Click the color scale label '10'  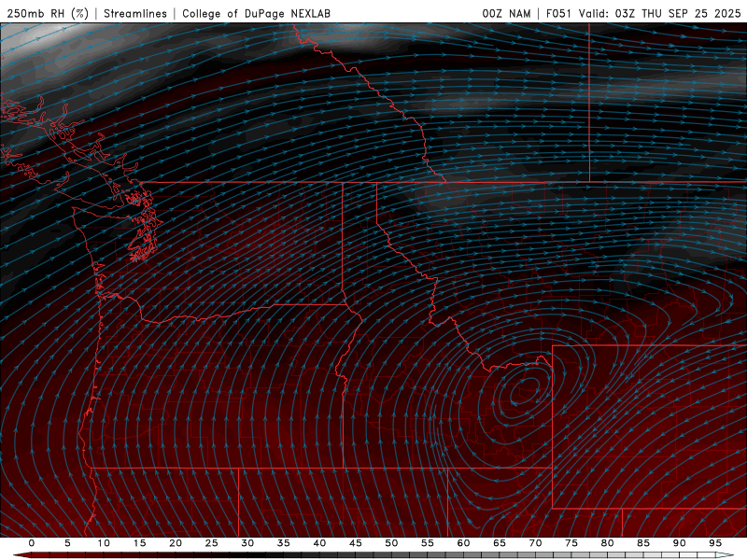pyautogui.click(x=104, y=543)
